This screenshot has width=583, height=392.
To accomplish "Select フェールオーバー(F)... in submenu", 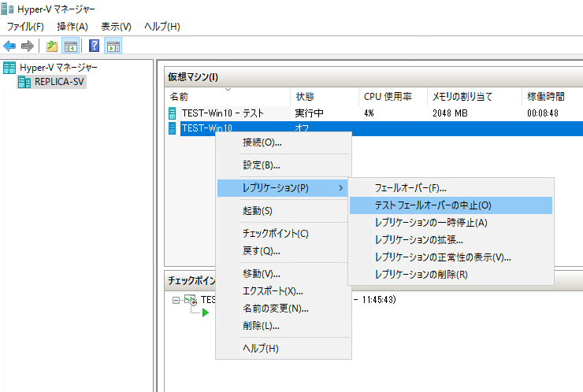I will click(451, 188).
